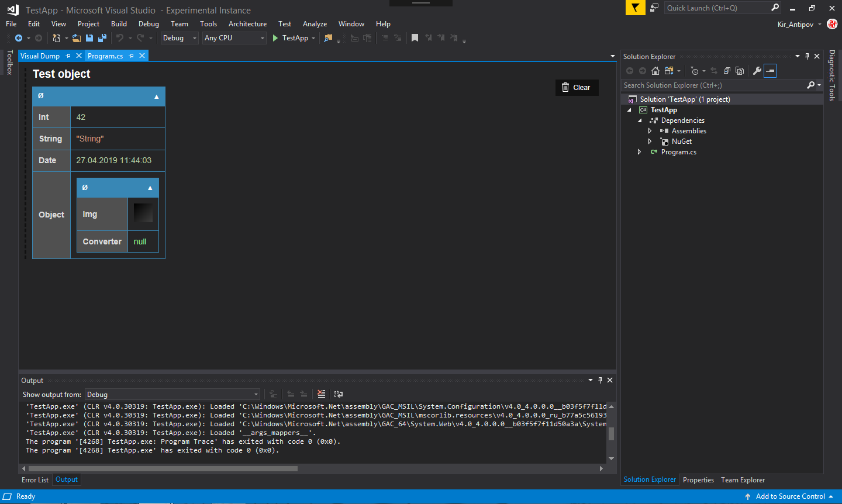Close the Visual Dump tab
Viewport: 842px width, 504px height.
[79, 56]
